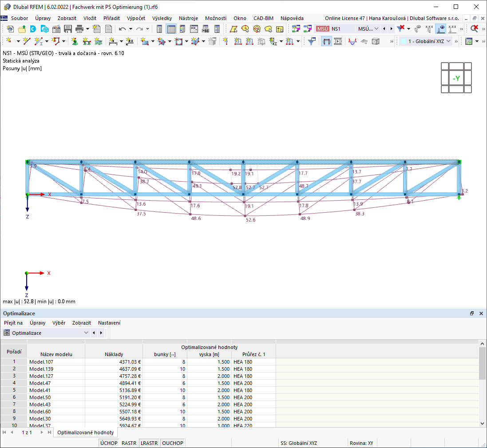Open the Nastavení menu in Optimalizace panel
Viewport: 487px width, 448px height.
pyautogui.click(x=109, y=323)
